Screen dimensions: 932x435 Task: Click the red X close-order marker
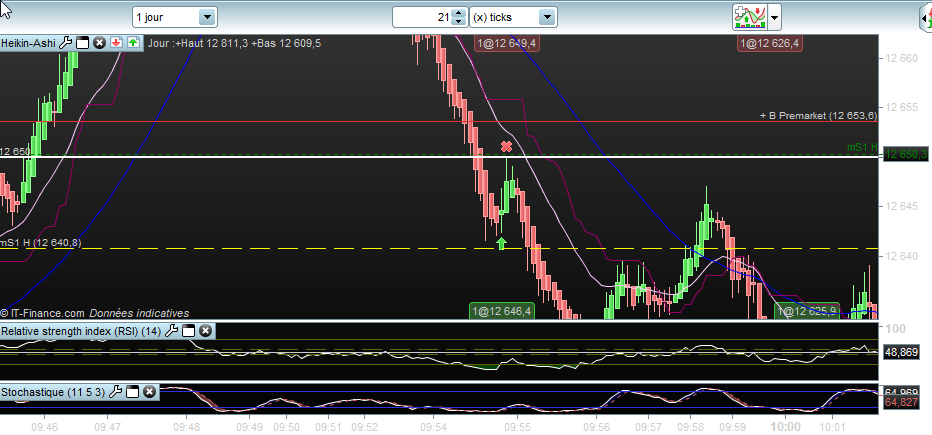(506, 146)
